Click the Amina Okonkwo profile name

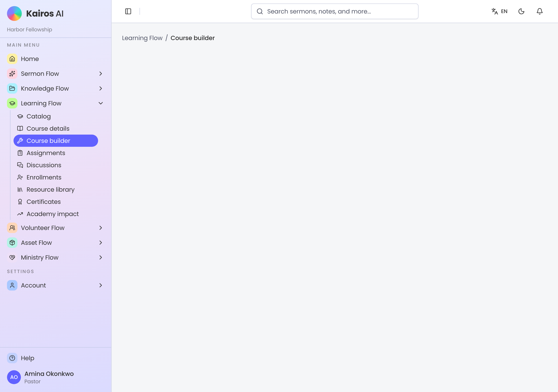[x=49, y=374]
